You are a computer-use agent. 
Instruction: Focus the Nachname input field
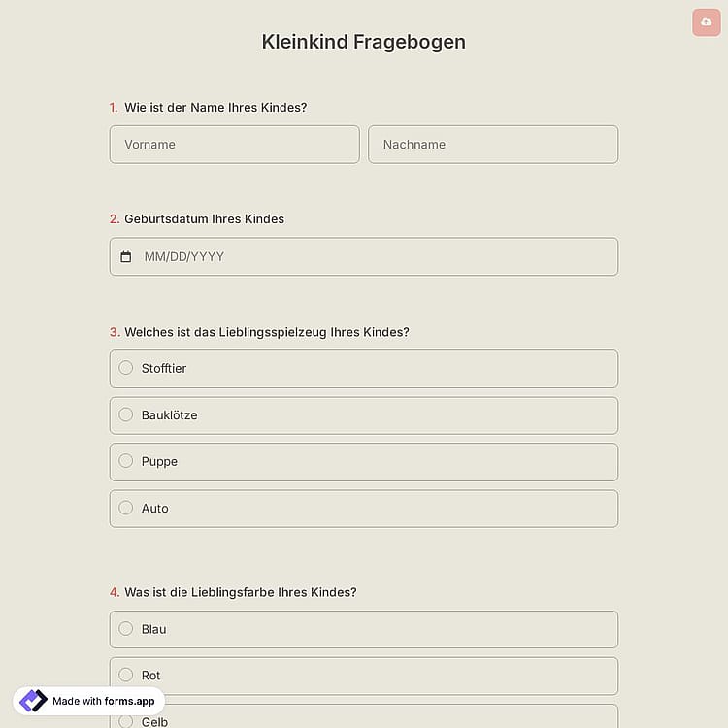[x=493, y=145]
